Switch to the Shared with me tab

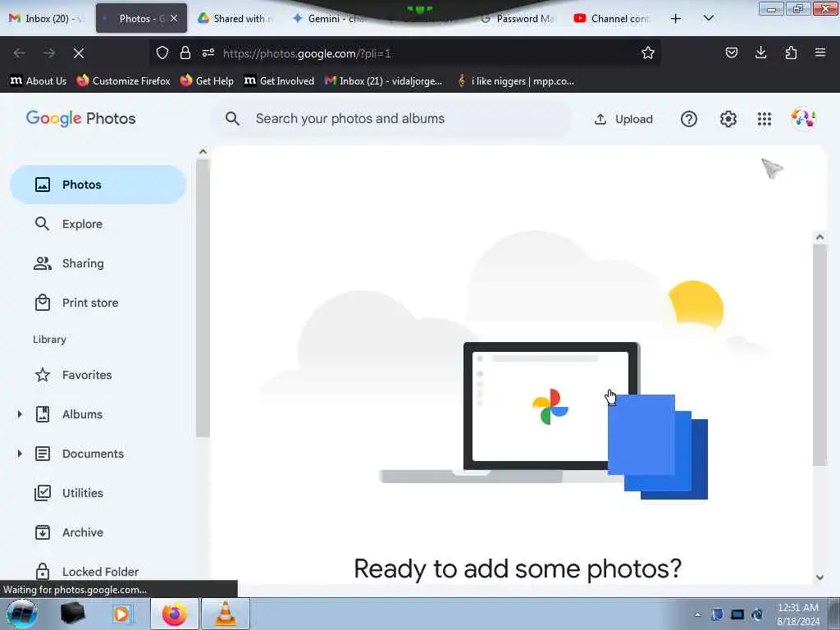click(x=235, y=19)
